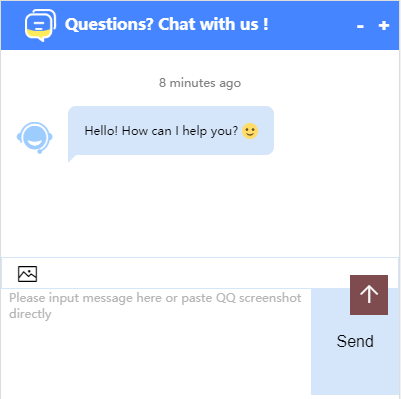Select the "Hello! How can I help you?" bubble
401x399 pixels.
(x=171, y=131)
